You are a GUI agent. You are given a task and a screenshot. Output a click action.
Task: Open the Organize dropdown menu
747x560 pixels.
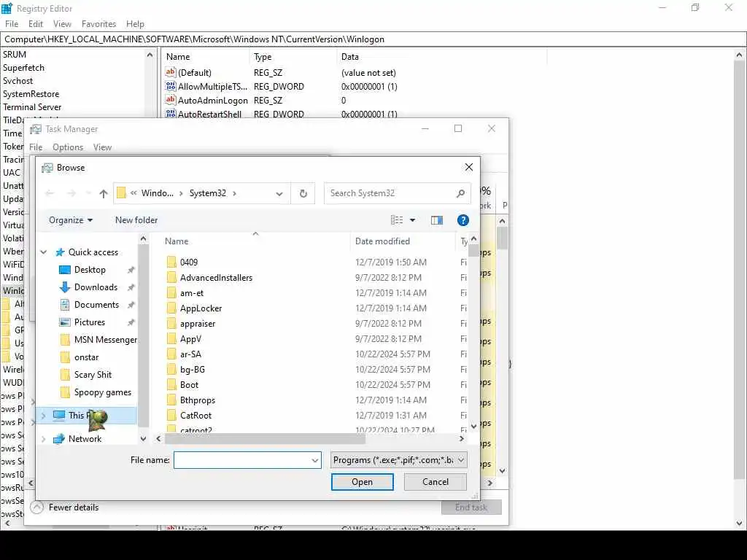pos(71,220)
